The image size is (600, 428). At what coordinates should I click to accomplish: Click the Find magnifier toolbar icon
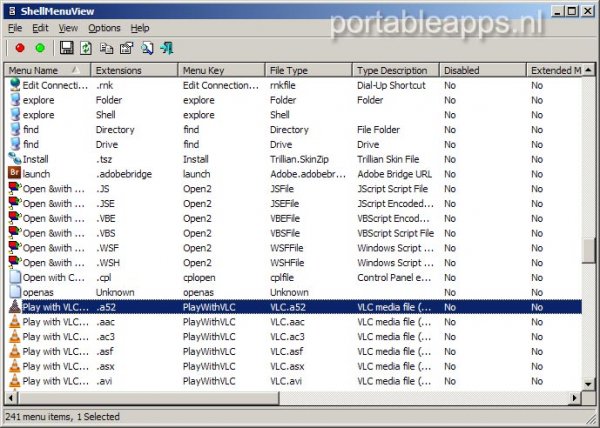click(x=147, y=48)
